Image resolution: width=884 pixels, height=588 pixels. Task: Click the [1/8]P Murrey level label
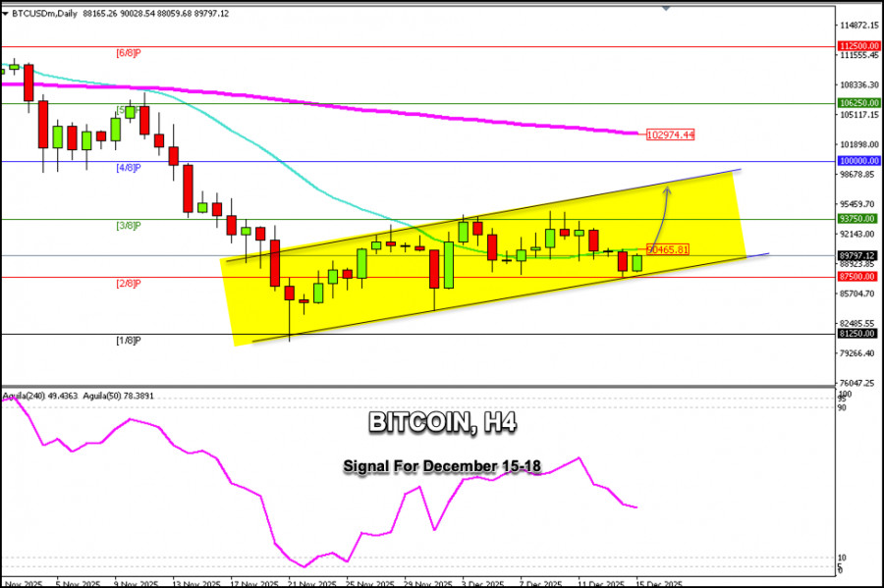tap(129, 341)
